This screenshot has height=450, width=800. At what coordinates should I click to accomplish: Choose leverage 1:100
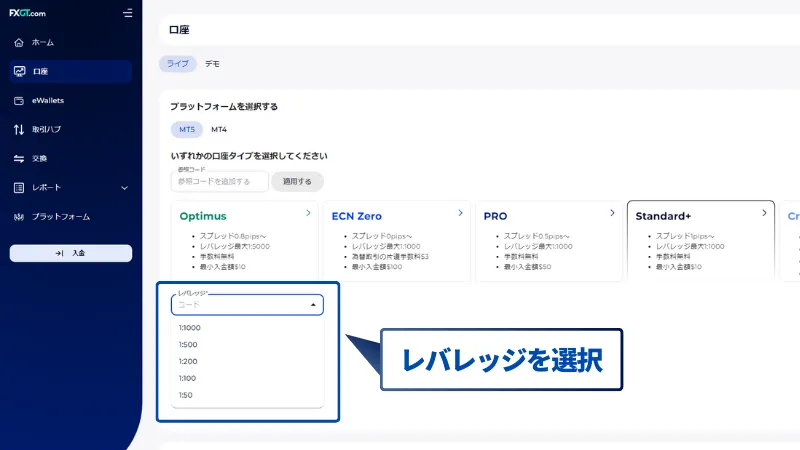[x=247, y=379]
